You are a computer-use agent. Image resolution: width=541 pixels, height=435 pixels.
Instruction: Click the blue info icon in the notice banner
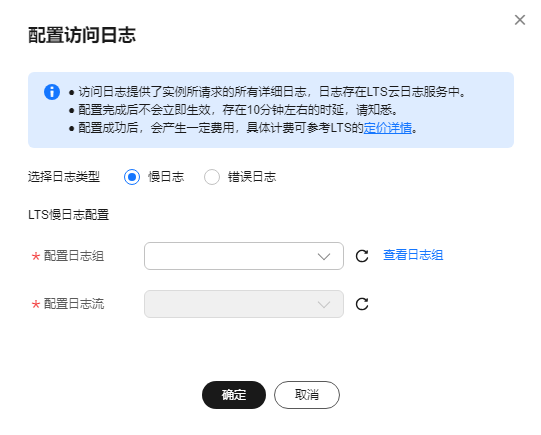pos(52,92)
